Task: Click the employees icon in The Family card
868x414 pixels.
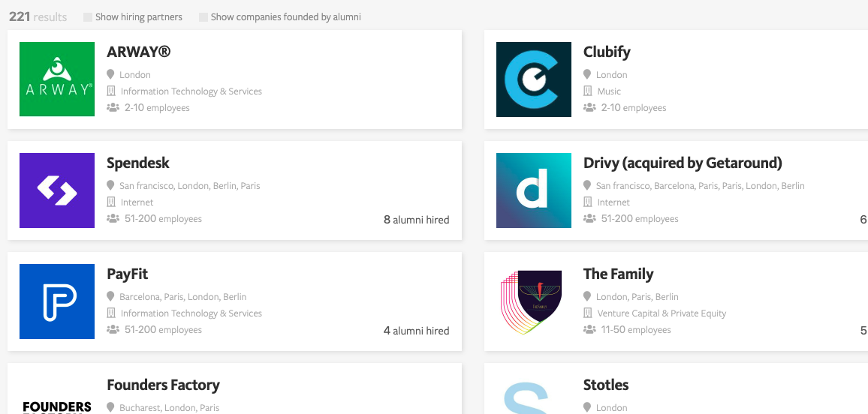Action: click(x=589, y=329)
